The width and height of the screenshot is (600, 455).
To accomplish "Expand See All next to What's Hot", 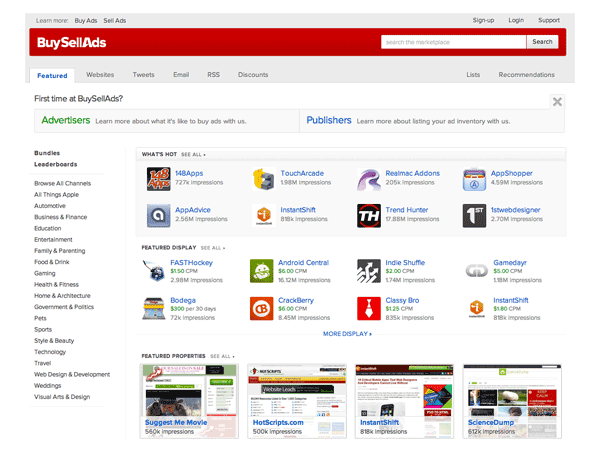I will [193, 155].
